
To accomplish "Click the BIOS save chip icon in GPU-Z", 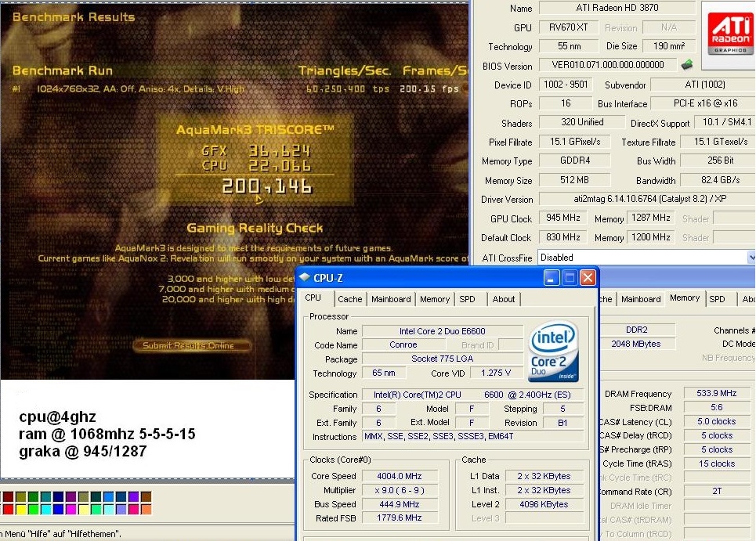I will tap(688, 64).
